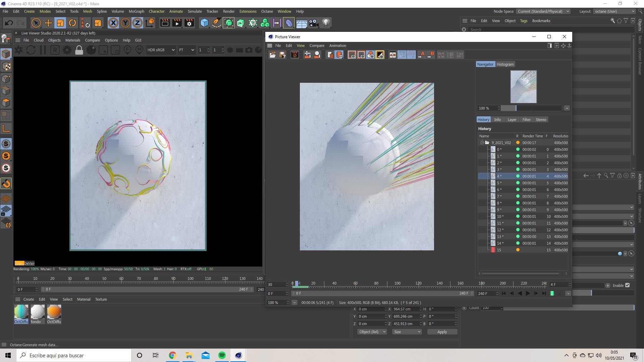Open the Edit Render Settings clapperboard icon

(x=189, y=23)
